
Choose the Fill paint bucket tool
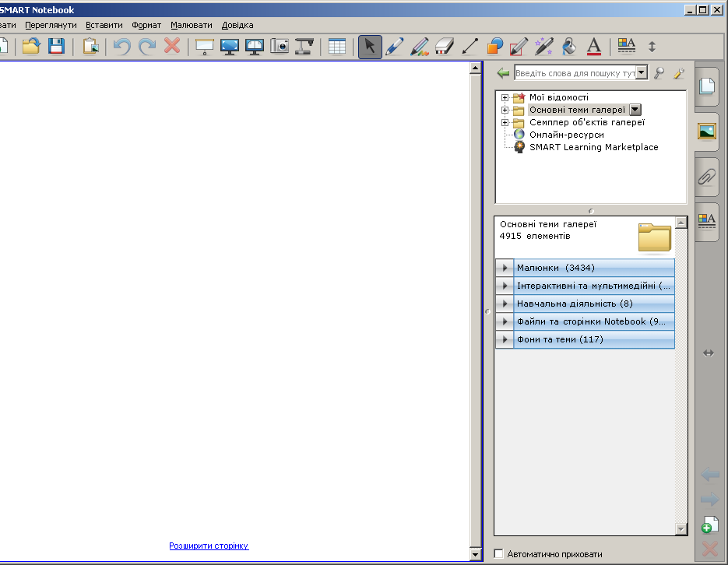569,47
